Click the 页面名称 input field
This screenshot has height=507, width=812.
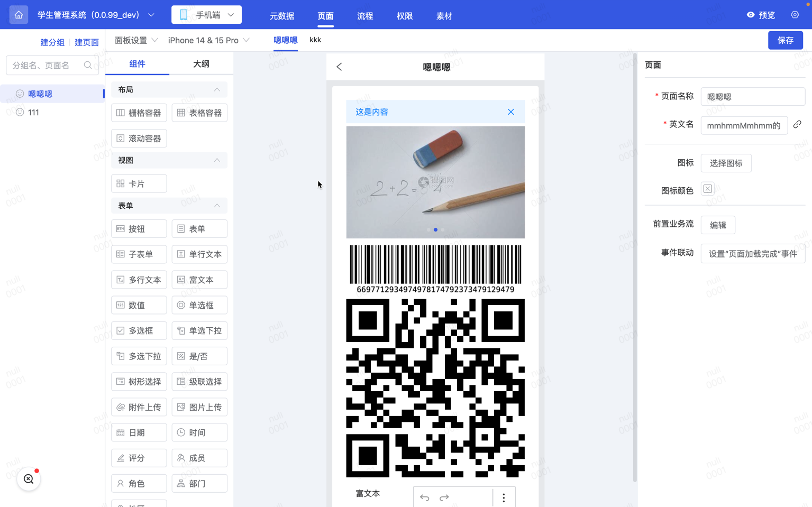[753, 97]
